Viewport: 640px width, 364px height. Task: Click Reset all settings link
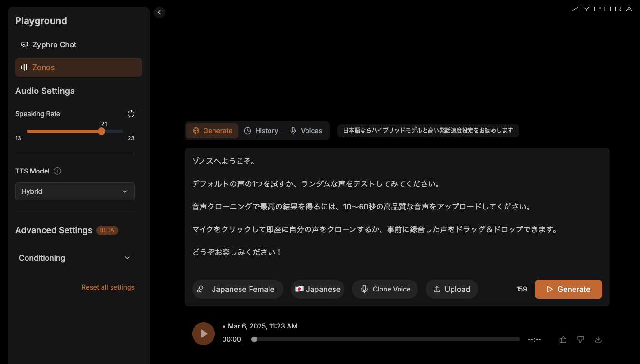coord(108,287)
